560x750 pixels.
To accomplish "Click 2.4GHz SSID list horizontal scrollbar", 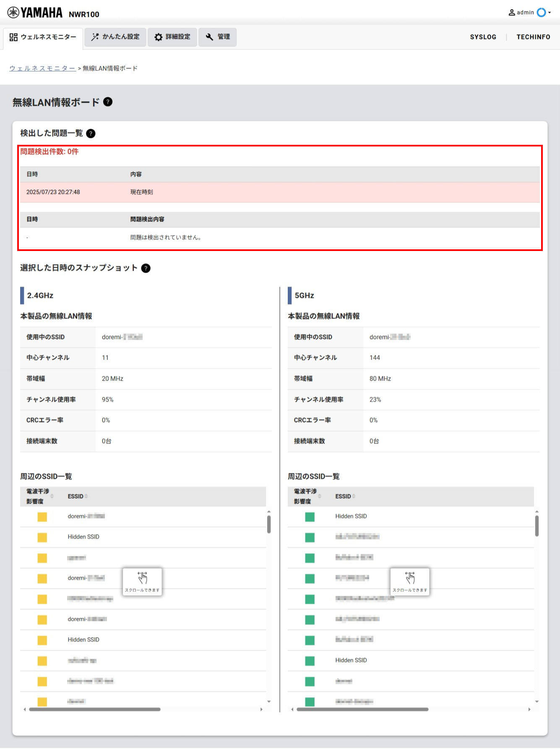I will pyautogui.click(x=95, y=709).
